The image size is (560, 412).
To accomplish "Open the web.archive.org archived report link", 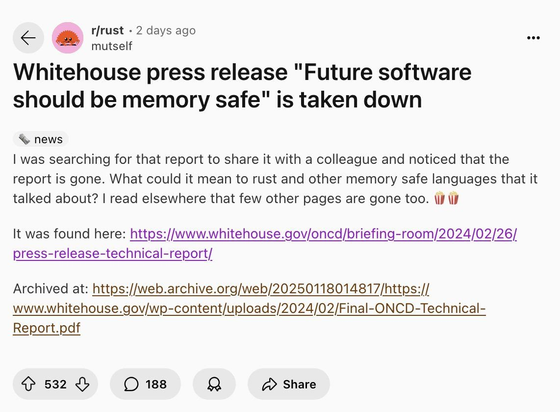I will [x=249, y=308].
